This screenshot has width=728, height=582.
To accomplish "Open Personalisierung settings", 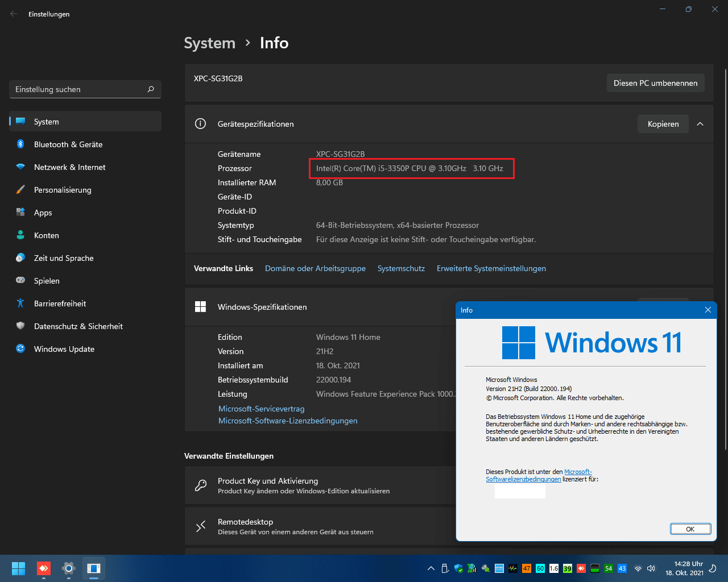I will coord(85,190).
